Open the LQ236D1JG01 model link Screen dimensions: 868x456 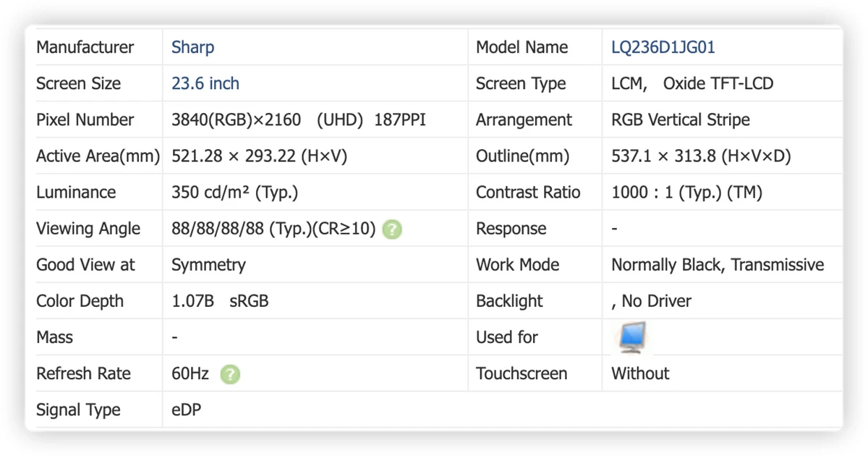(663, 48)
